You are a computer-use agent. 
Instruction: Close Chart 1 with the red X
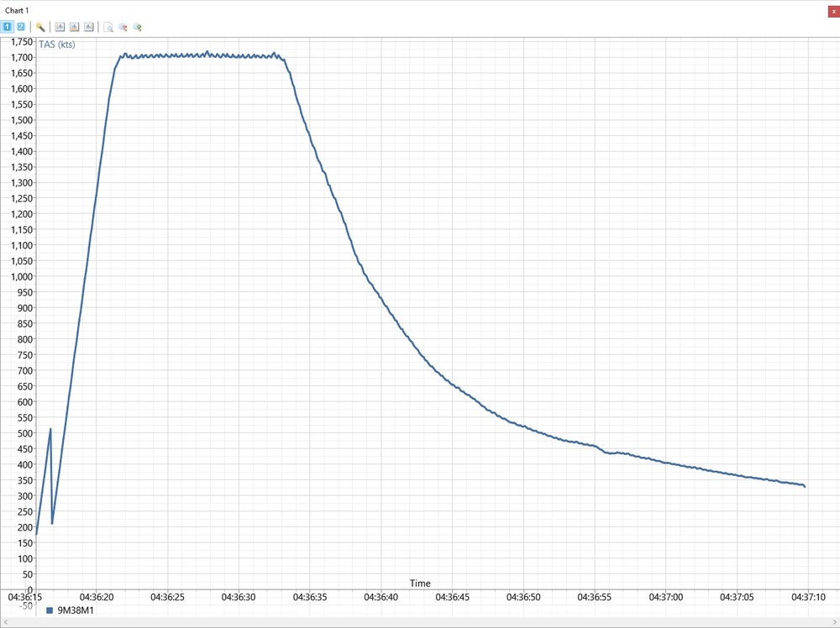pos(833,11)
